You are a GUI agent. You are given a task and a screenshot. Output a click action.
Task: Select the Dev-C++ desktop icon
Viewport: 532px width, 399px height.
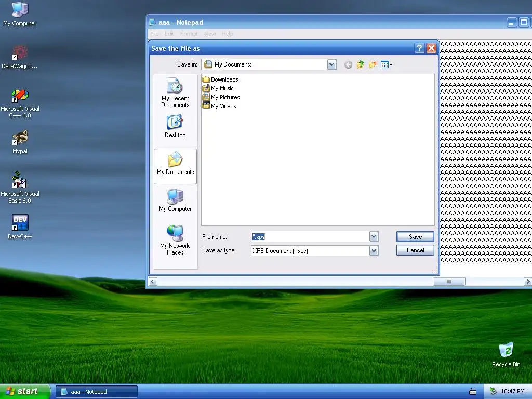pyautogui.click(x=20, y=227)
